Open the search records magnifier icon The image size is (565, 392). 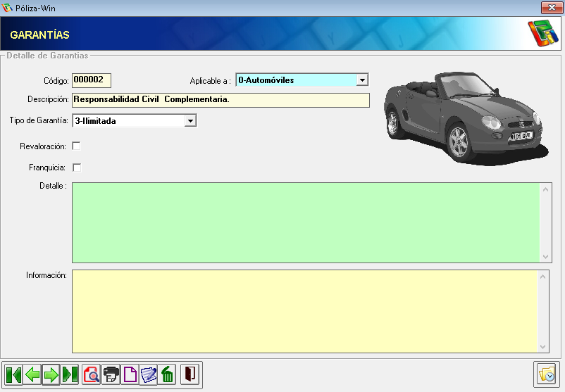91,374
